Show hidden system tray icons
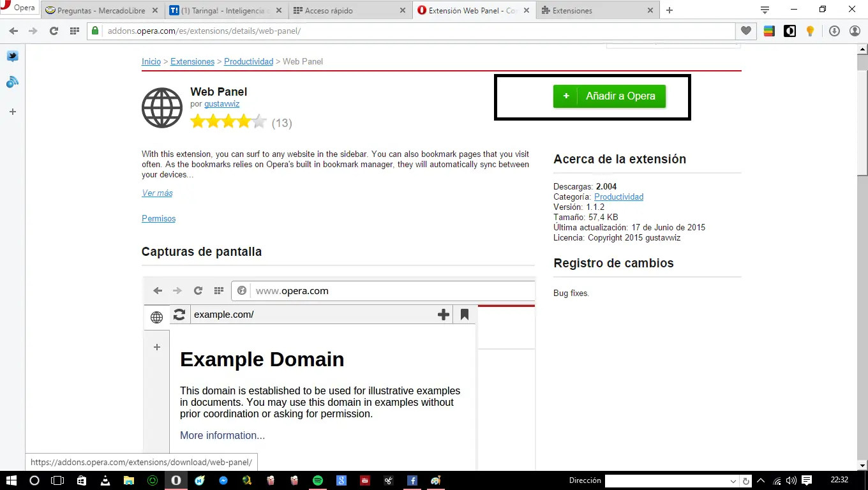 [x=761, y=480]
